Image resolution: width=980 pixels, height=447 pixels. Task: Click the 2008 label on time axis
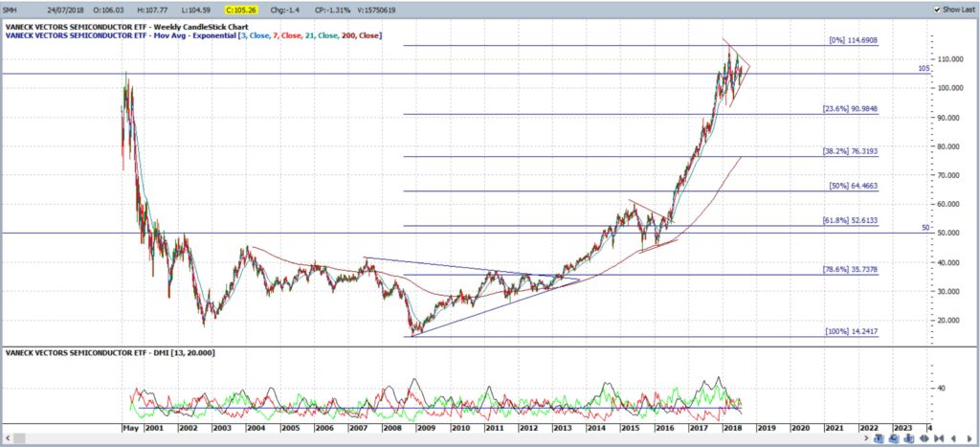coord(391,428)
